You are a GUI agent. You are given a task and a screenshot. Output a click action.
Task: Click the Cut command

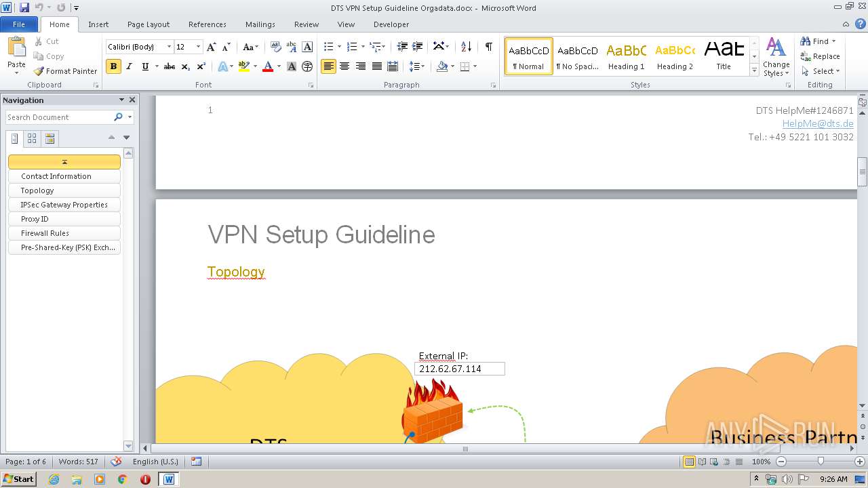[x=47, y=41]
